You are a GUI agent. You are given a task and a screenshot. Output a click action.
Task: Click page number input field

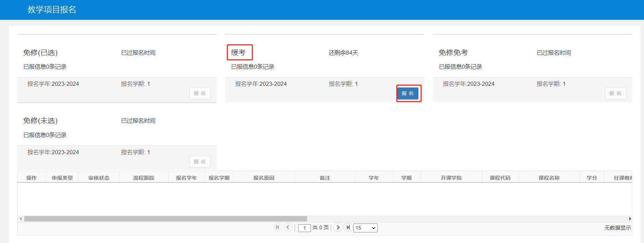(304, 228)
